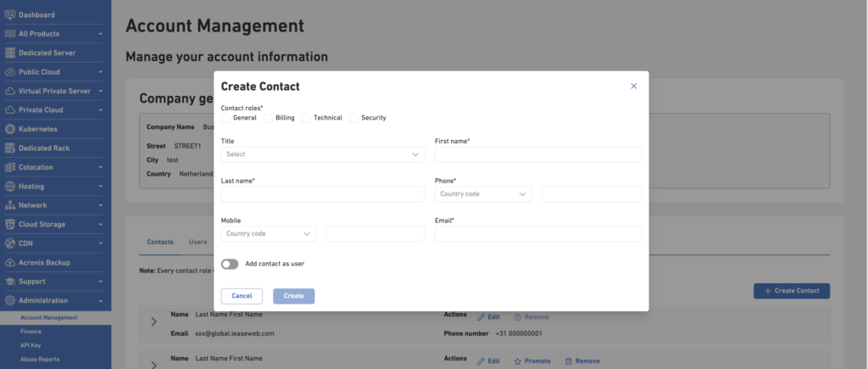Click the Kubernetes wheel icon
868x369 pixels.
[9, 129]
